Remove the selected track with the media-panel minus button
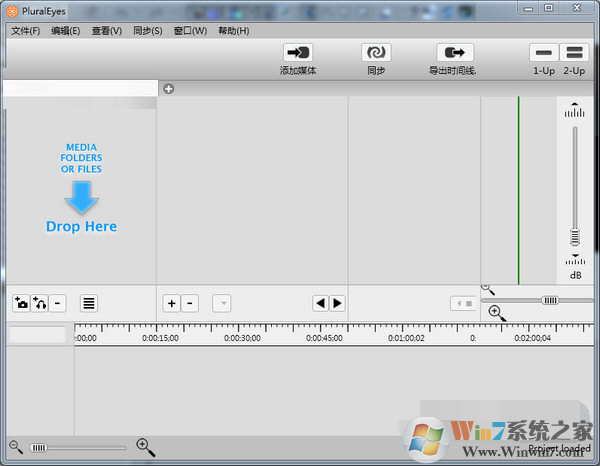The height and width of the screenshot is (466, 600). click(57, 303)
